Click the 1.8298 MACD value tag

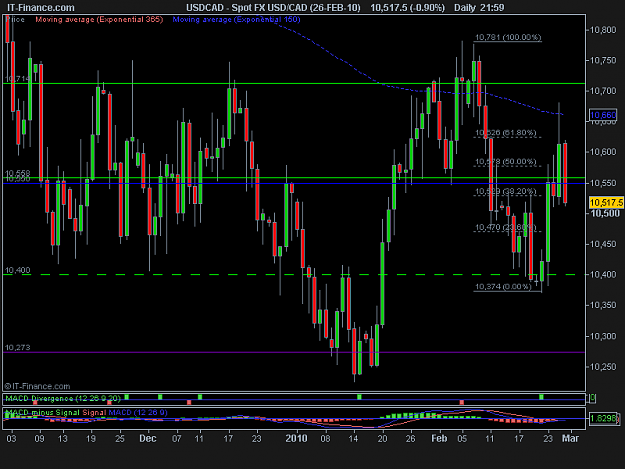(x=604, y=418)
